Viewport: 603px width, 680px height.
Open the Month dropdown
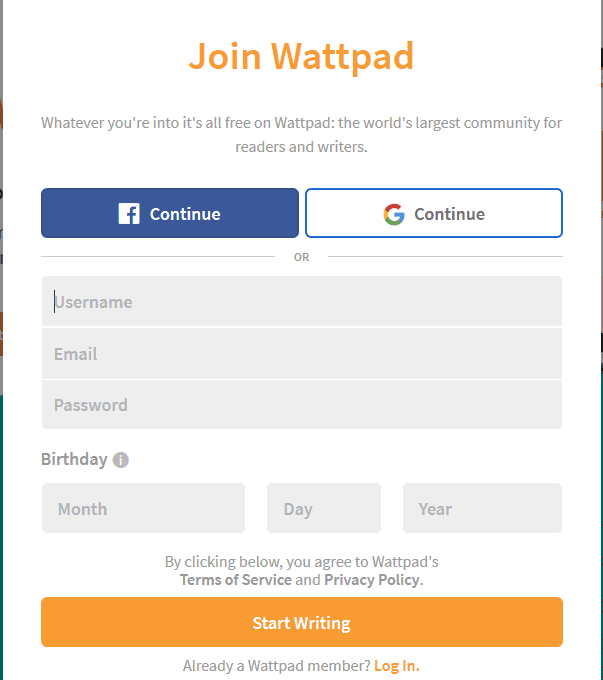point(144,508)
